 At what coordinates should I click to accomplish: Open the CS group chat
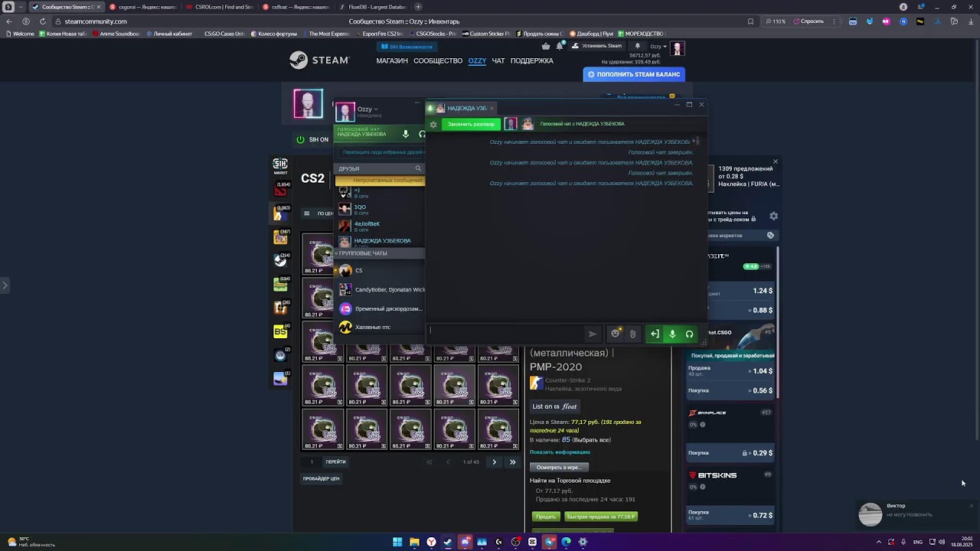click(379, 270)
